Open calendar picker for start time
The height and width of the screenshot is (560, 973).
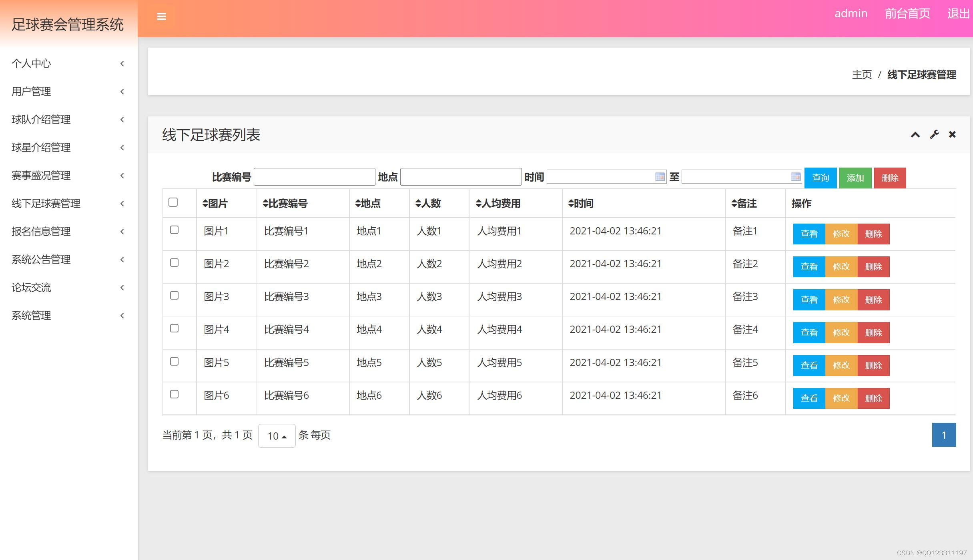click(660, 176)
